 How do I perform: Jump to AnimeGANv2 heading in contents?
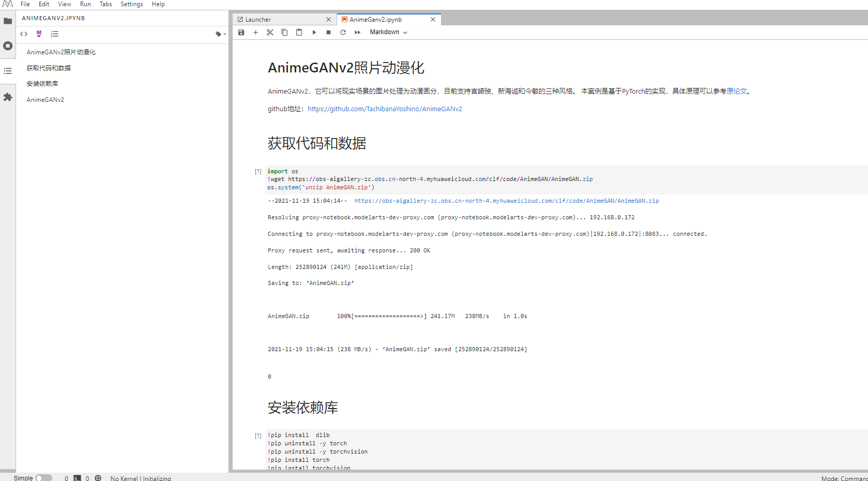point(45,100)
